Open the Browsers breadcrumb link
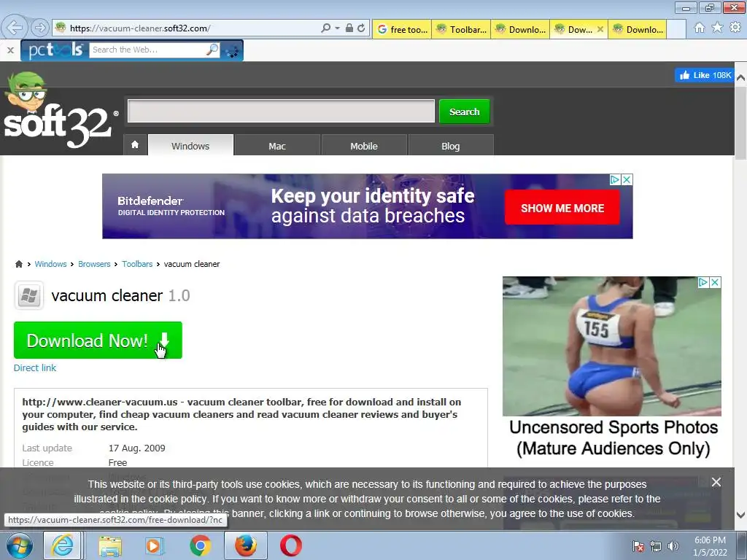Screen dimensions: 747x560 [x=94, y=264]
